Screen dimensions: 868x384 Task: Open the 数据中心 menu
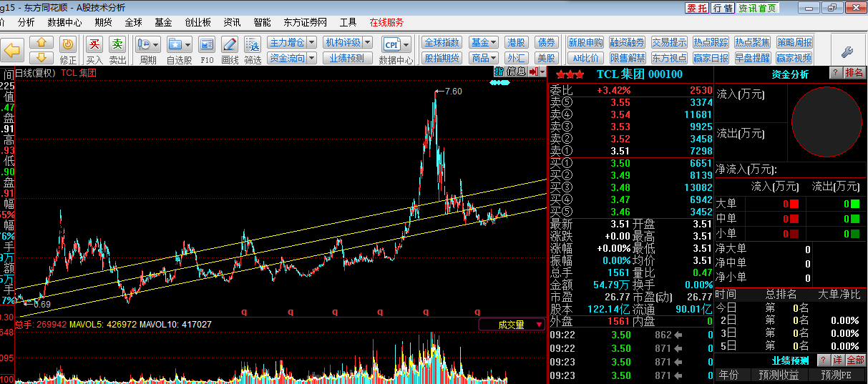coord(64,22)
